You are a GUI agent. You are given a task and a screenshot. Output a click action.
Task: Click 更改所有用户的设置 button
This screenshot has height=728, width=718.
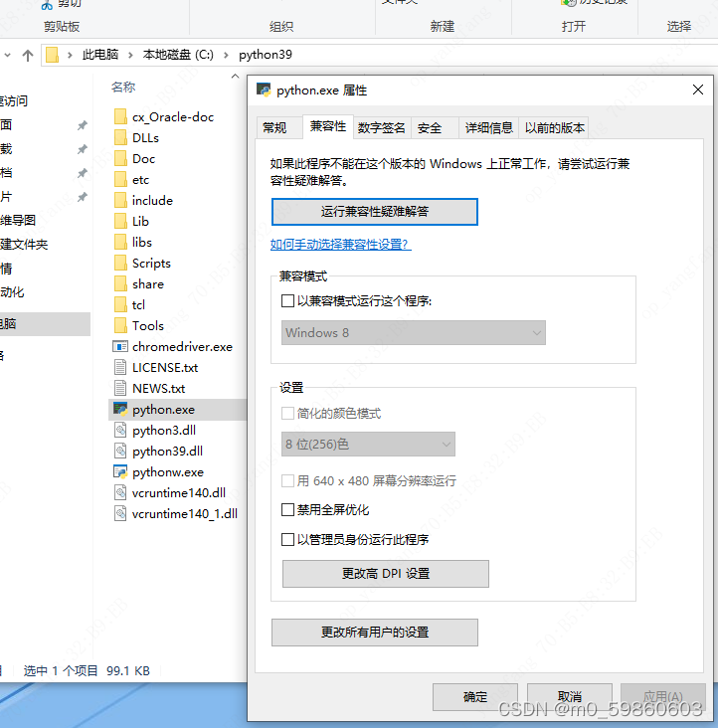click(x=375, y=633)
